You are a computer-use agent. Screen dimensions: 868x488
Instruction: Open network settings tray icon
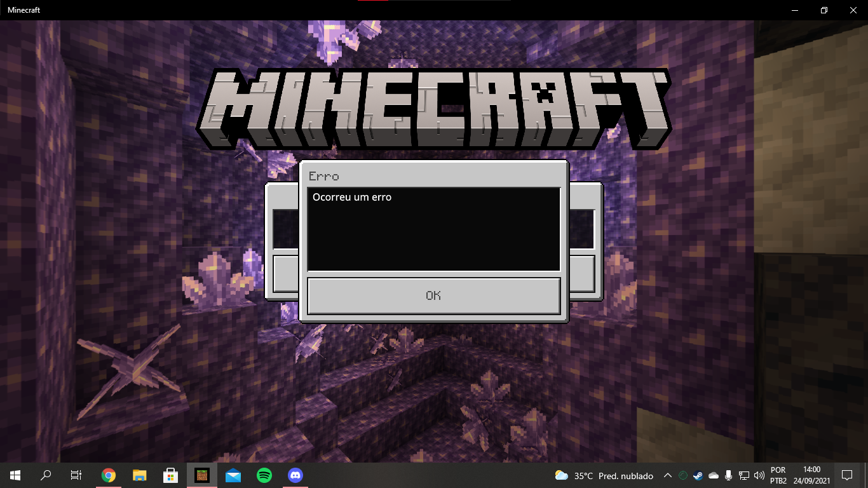(743, 475)
